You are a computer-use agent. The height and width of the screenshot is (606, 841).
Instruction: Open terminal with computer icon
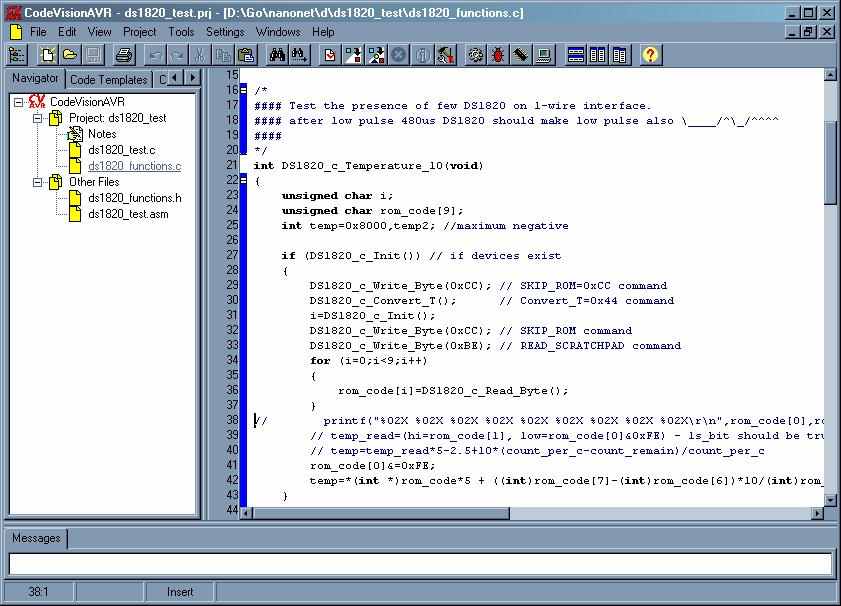pos(543,55)
